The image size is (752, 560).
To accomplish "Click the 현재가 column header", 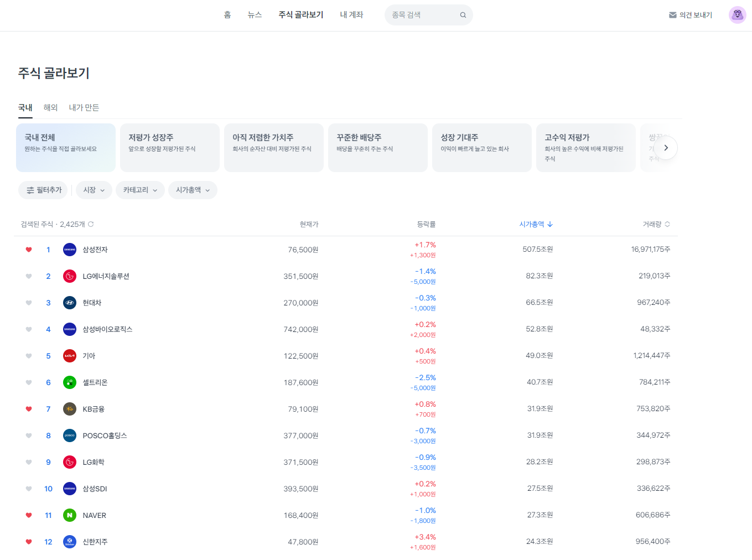I will pyautogui.click(x=309, y=224).
